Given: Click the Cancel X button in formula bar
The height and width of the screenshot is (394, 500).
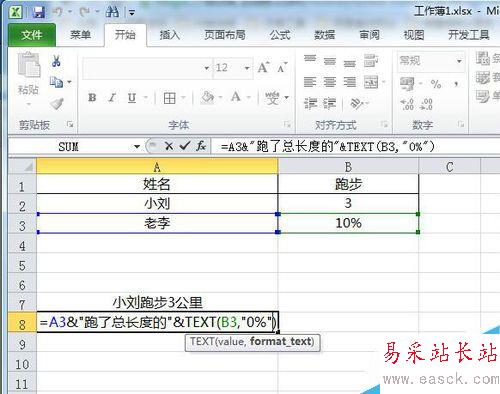Looking at the screenshot, I should pyautogui.click(x=169, y=146).
